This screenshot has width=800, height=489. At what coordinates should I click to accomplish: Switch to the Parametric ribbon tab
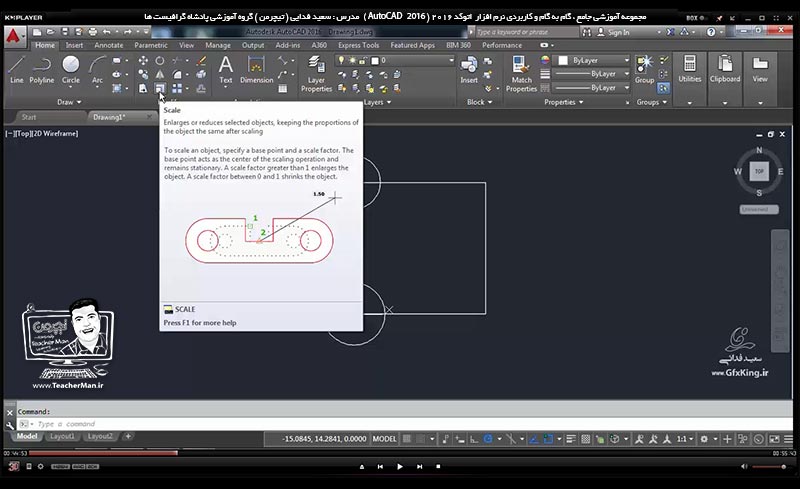click(x=151, y=45)
